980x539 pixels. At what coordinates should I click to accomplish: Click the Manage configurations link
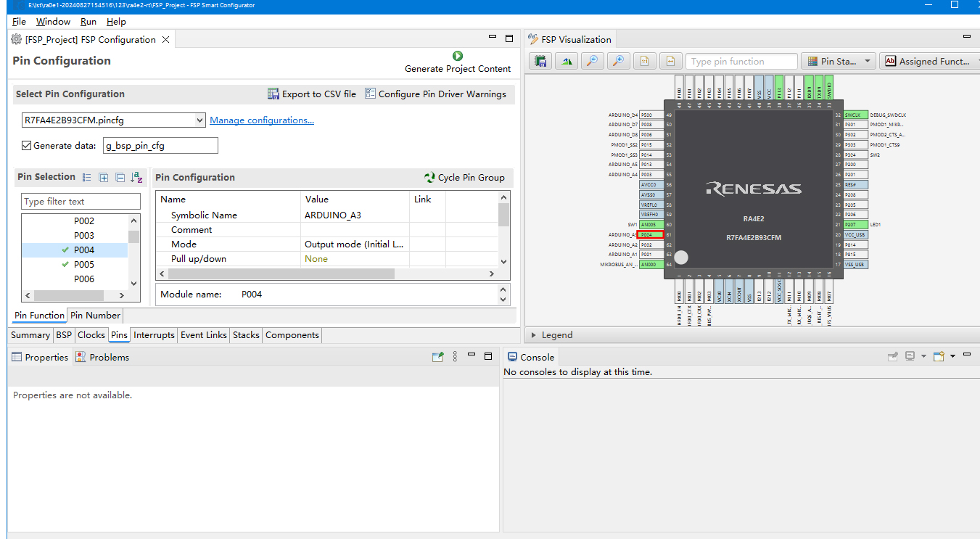click(x=262, y=120)
